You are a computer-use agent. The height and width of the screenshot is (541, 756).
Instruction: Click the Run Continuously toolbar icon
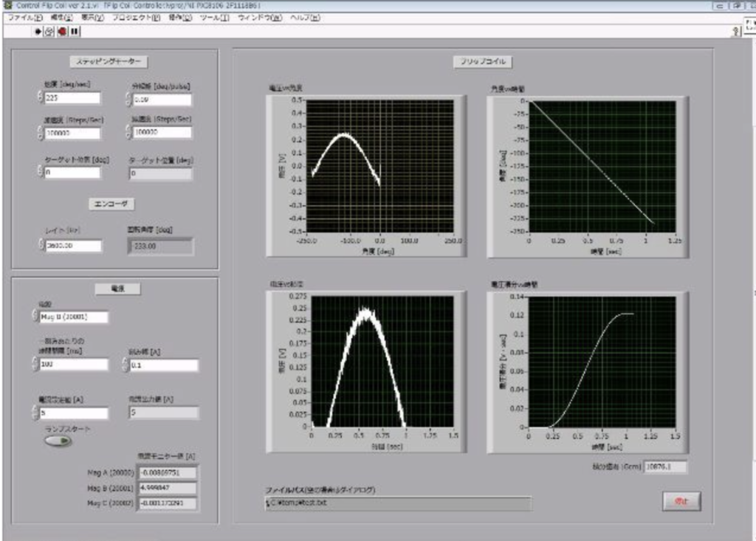pyautogui.click(x=49, y=31)
